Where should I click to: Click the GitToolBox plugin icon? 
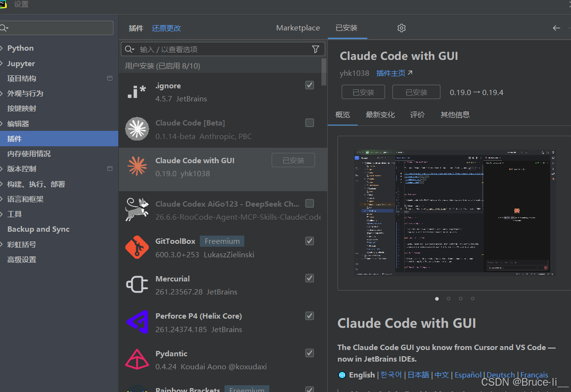click(x=137, y=247)
